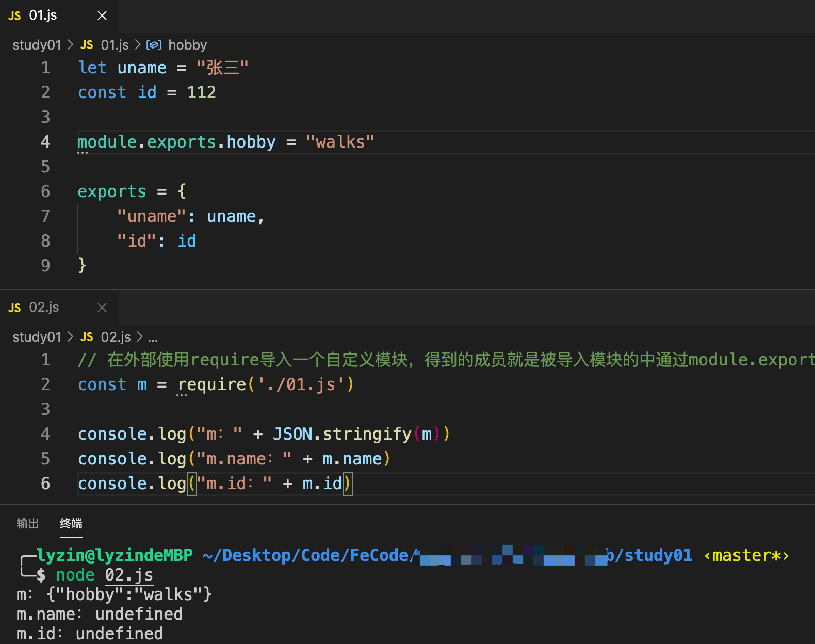Click the ellipsis breadcrumb in 02.js

point(153,338)
